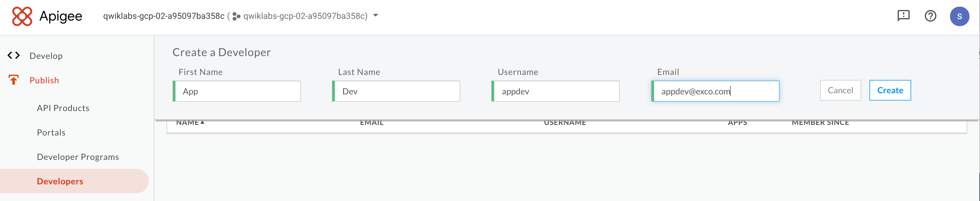Click the Develop code brackets icon

(14, 56)
